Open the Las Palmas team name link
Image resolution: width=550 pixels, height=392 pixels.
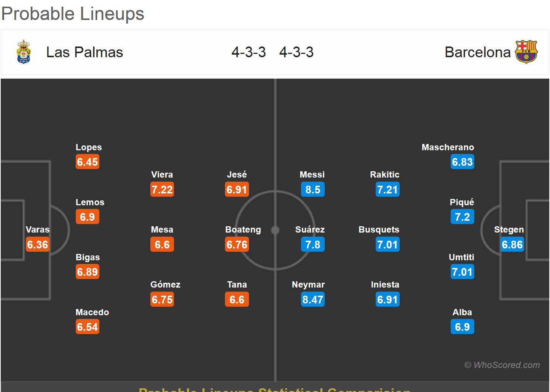pyautogui.click(x=85, y=52)
